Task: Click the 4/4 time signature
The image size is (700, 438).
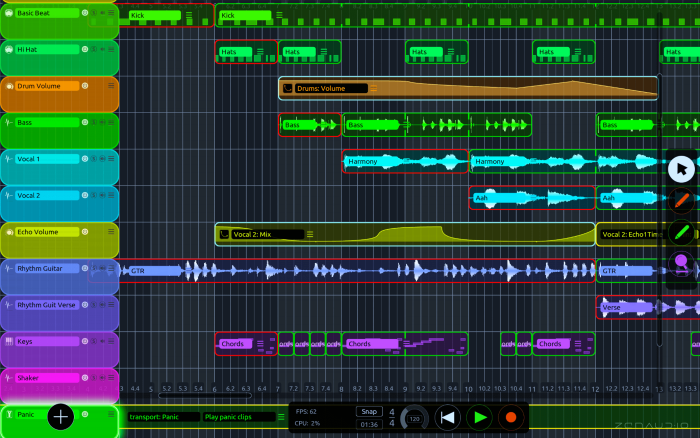Action: point(392,417)
